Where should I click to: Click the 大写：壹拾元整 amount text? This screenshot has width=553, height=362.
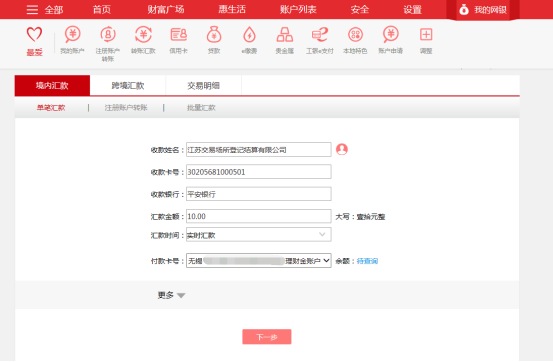click(x=360, y=217)
